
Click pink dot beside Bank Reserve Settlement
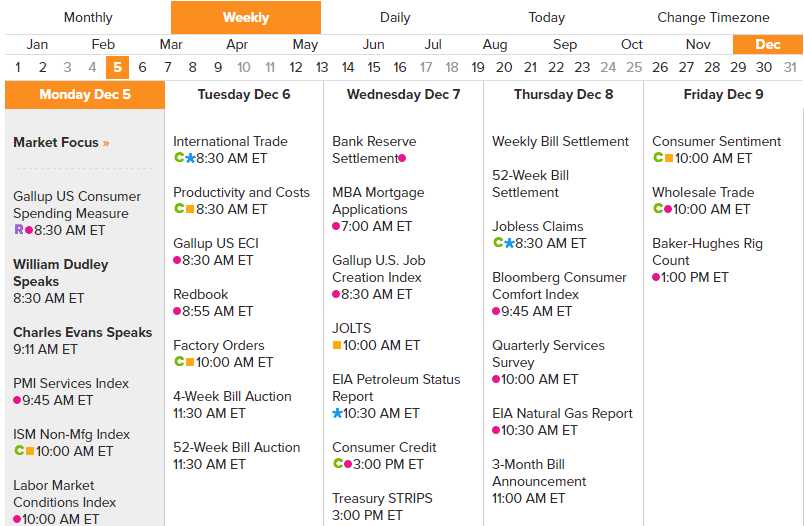(402, 158)
